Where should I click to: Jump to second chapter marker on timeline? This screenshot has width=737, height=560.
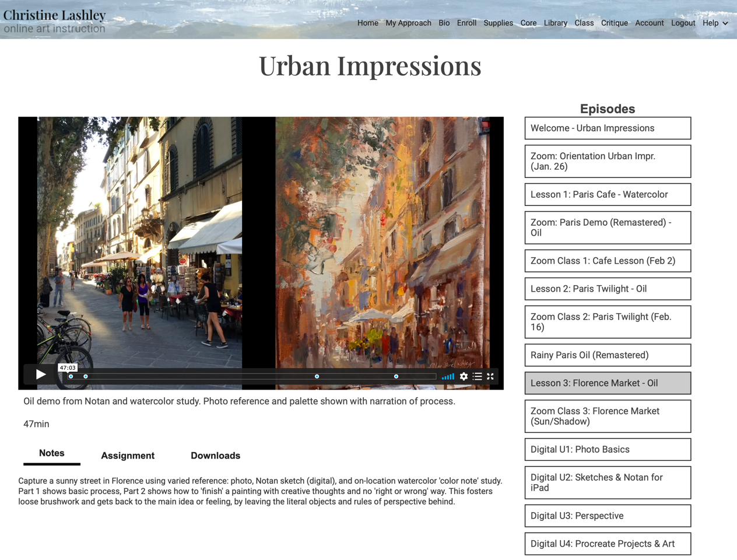pos(86,377)
